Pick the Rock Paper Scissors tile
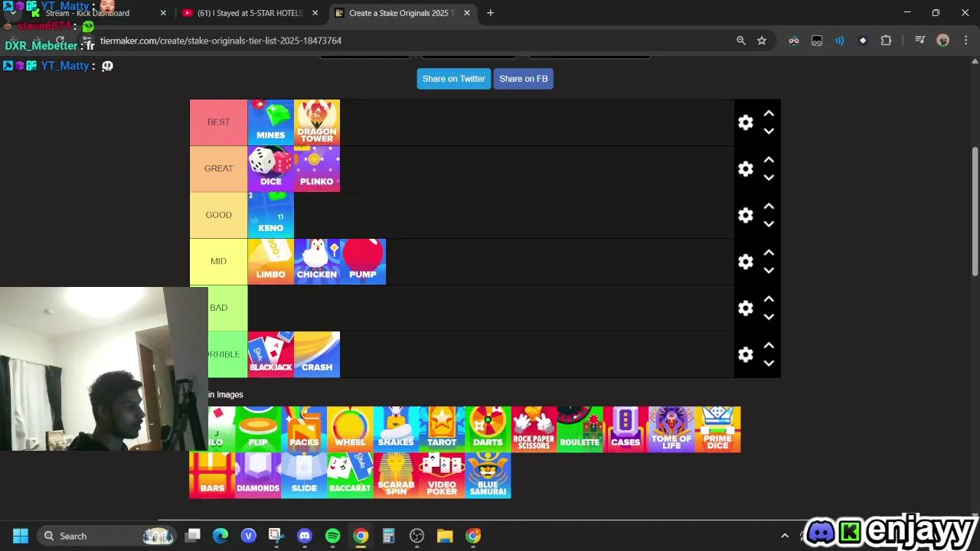The width and height of the screenshot is (980, 551). pos(534,429)
